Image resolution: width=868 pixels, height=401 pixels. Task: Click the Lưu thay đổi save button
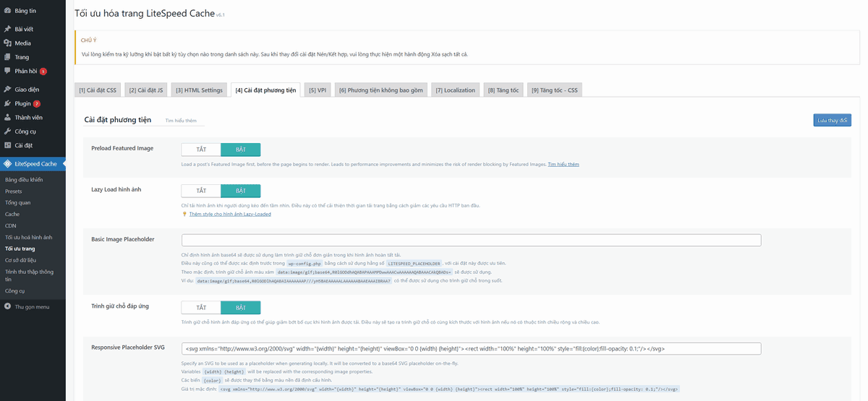(x=832, y=120)
